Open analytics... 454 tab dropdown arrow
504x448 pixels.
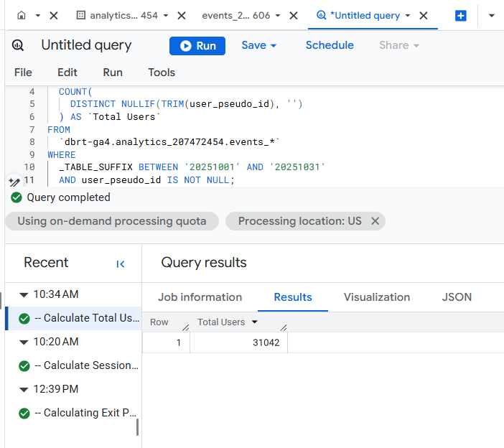(166, 15)
